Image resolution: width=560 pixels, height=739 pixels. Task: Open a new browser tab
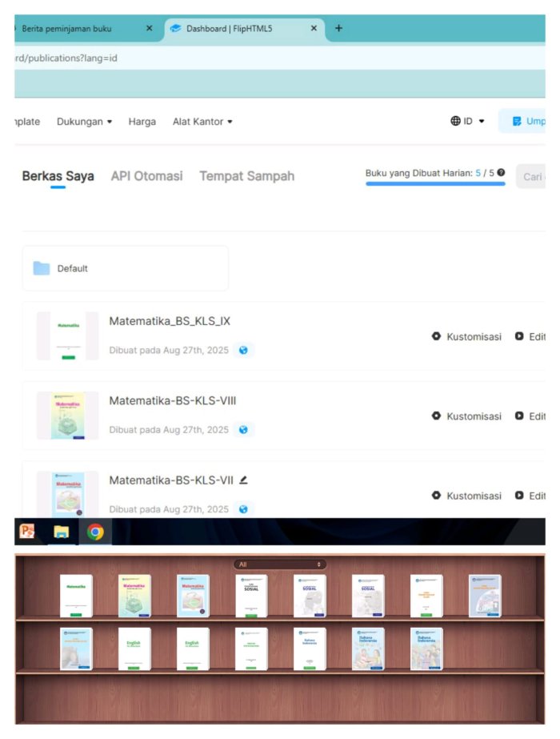(338, 28)
